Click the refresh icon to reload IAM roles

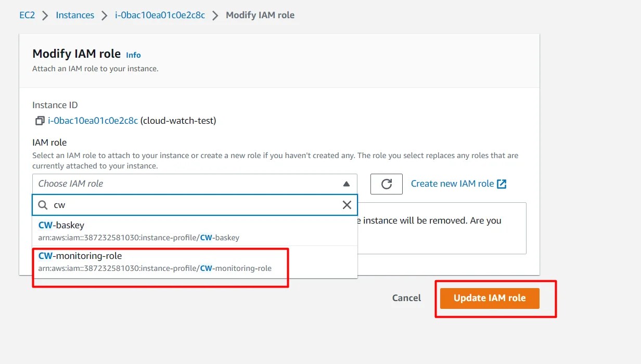coord(386,184)
